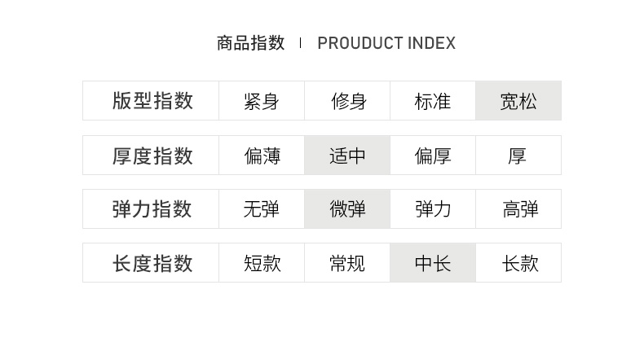This screenshot has width=644, height=342.
Task: Select the 紧身 fit option
Action: [x=261, y=101]
